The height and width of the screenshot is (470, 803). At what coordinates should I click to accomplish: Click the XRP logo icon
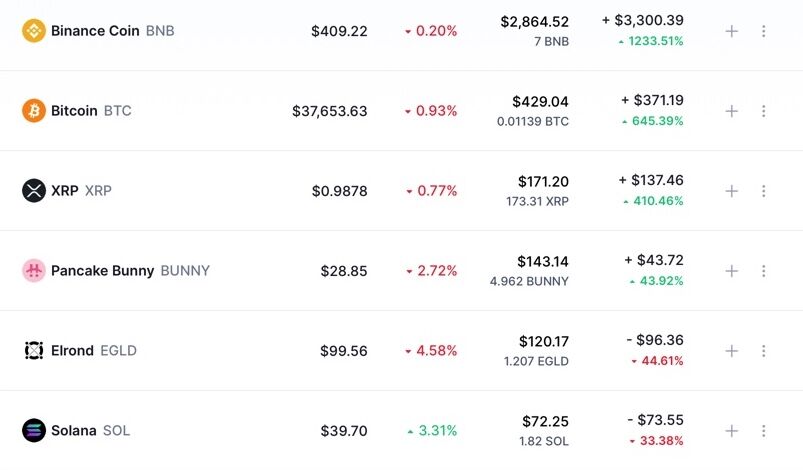[34, 191]
